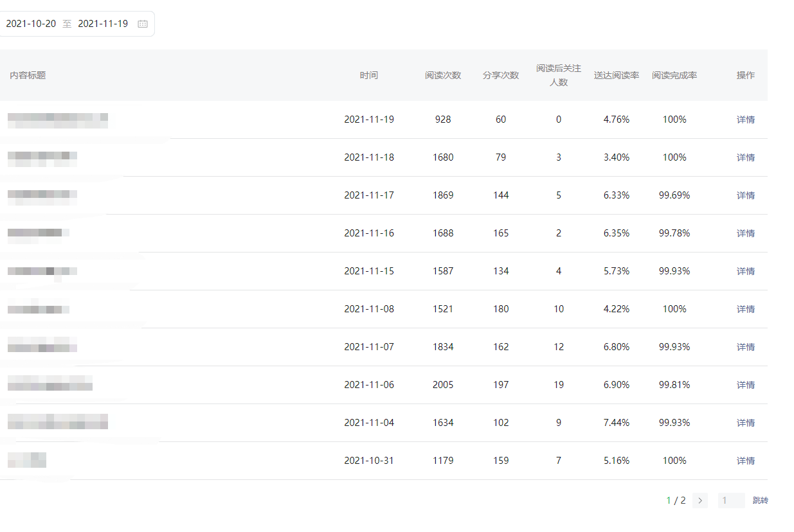Image resolution: width=794 pixels, height=532 pixels.
Task: Select the date cell 2021-11-04
Action: (x=369, y=423)
